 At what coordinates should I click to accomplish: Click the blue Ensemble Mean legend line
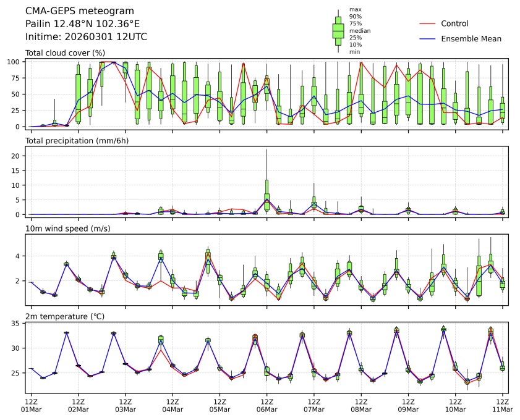coord(428,39)
